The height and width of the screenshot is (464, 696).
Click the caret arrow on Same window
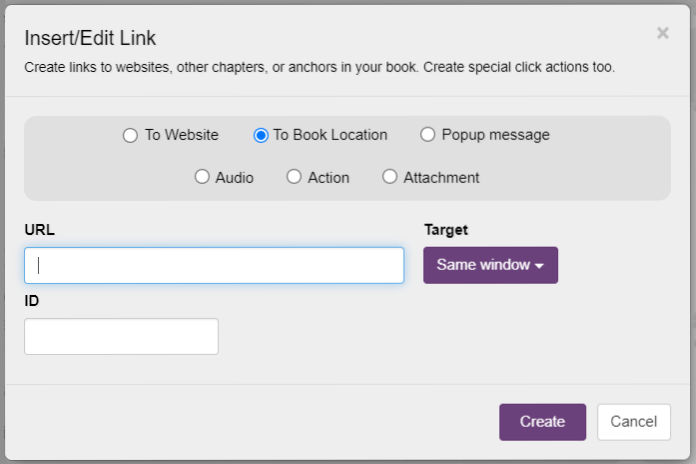pos(539,267)
